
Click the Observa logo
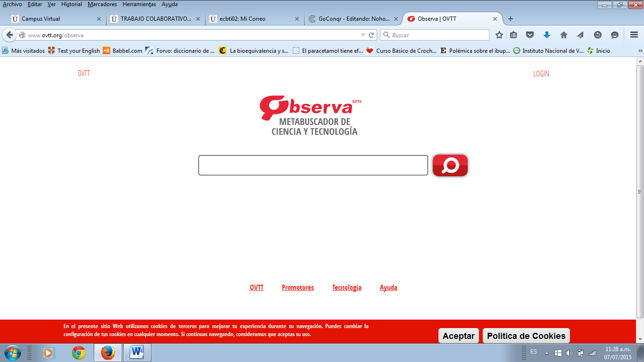(310, 107)
